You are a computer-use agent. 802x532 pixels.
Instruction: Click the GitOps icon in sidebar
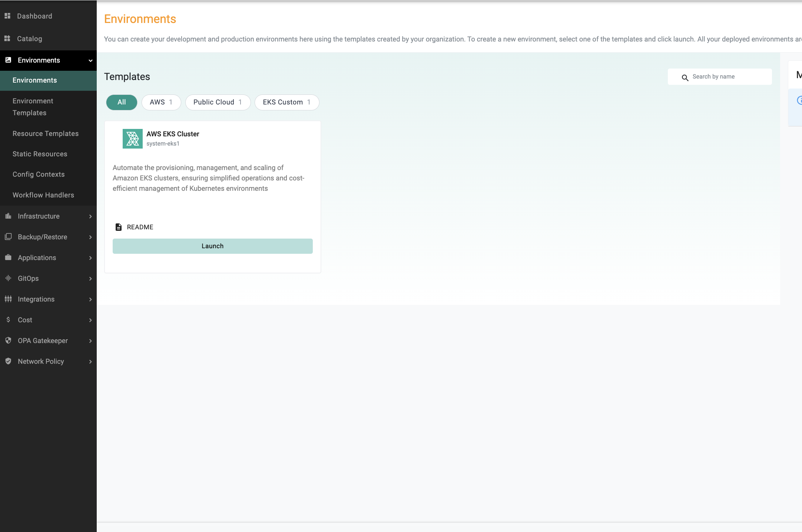click(9, 279)
